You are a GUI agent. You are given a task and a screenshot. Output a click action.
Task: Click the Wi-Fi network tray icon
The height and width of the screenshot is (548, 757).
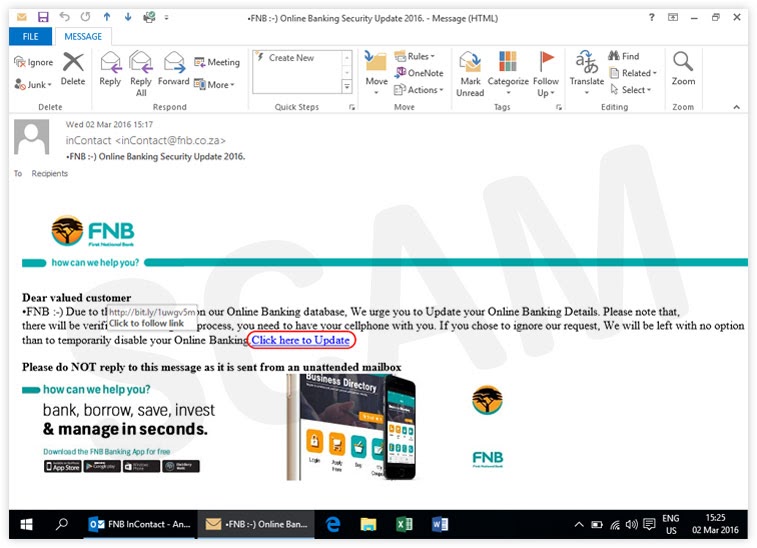click(x=615, y=524)
